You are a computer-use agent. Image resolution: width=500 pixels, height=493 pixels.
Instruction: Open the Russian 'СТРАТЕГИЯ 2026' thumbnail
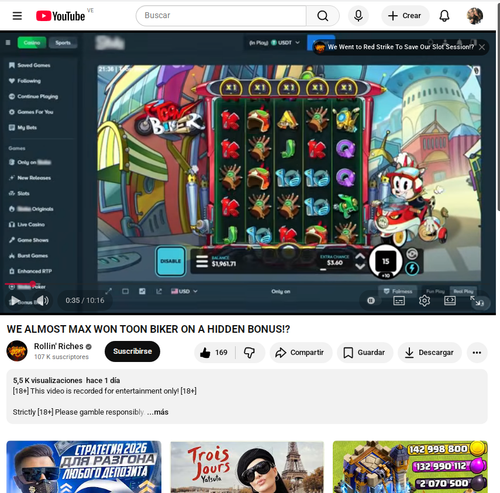click(x=84, y=467)
